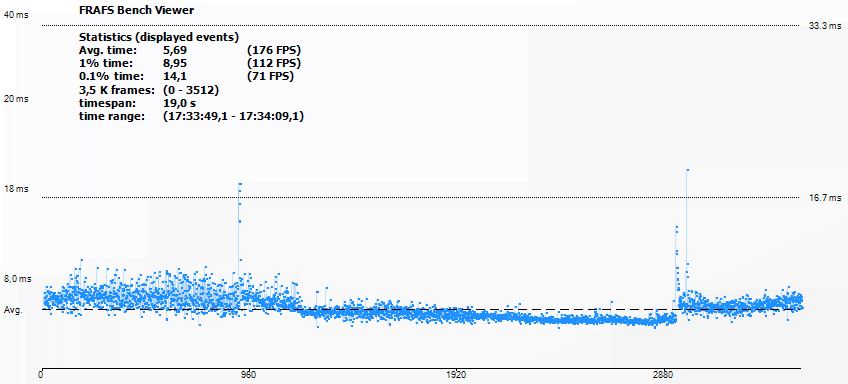
Task: Select the Avg. label on the y-axis
Action: click(x=13, y=310)
